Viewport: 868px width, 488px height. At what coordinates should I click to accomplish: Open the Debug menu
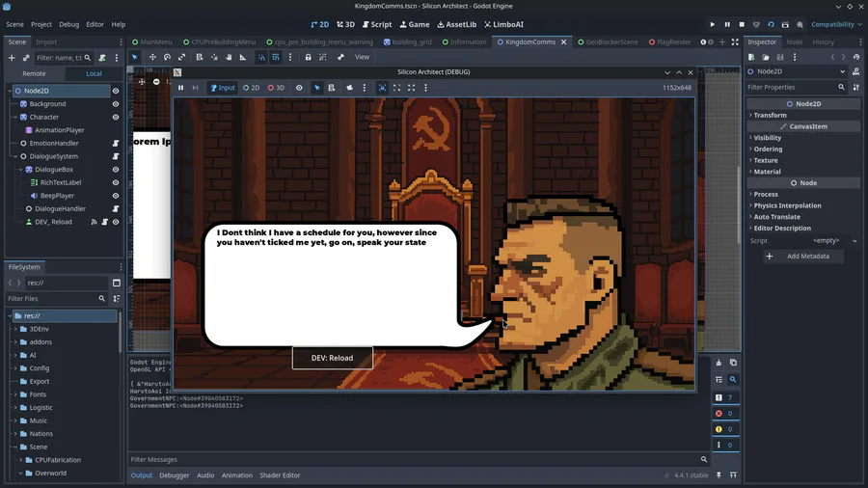coord(69,24)
